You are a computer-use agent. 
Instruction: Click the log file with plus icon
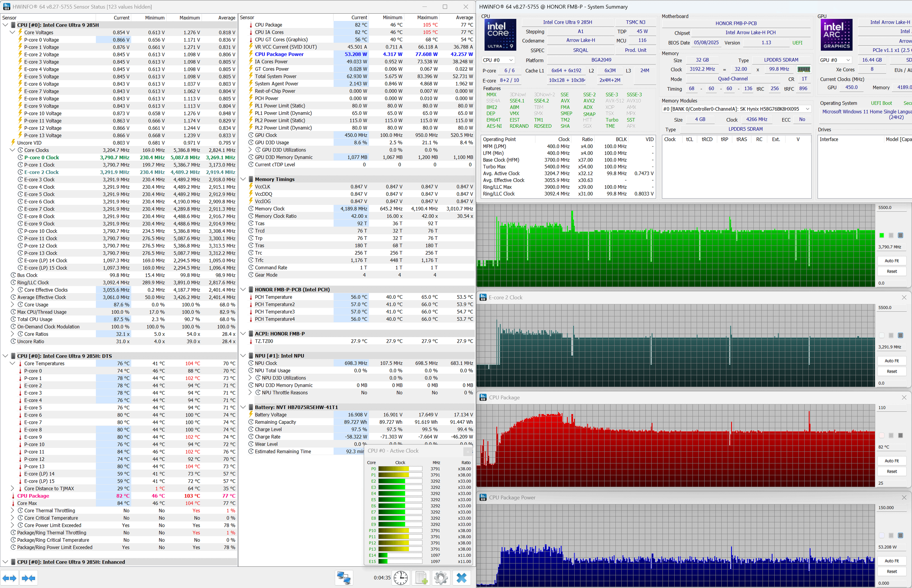(x=421, y=578)
